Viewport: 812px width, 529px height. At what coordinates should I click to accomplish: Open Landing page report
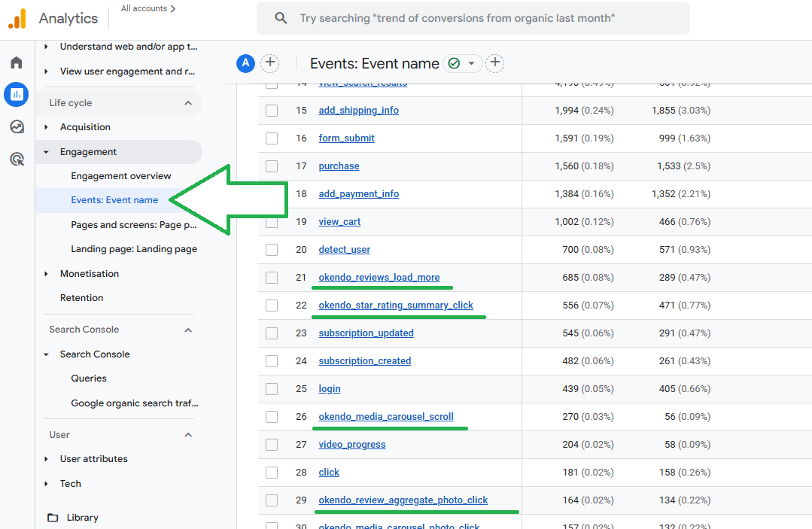point(134,249)
